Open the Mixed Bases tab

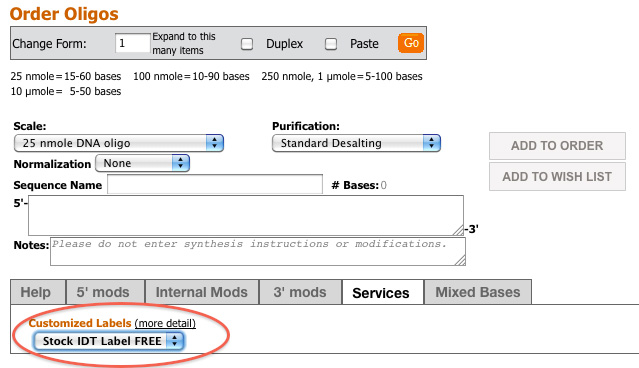(x=478, y=292)
